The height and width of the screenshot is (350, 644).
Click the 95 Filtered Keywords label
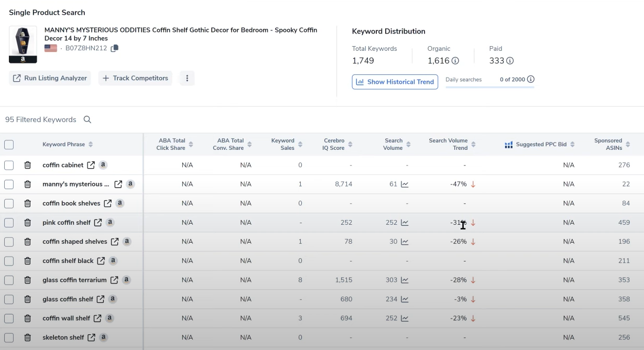coord(41,119)
